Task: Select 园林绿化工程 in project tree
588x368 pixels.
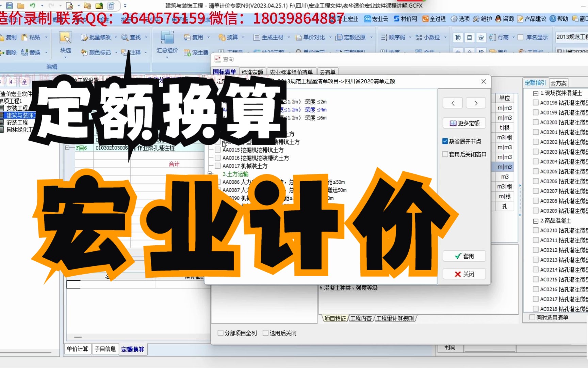Action: [19, 129]
